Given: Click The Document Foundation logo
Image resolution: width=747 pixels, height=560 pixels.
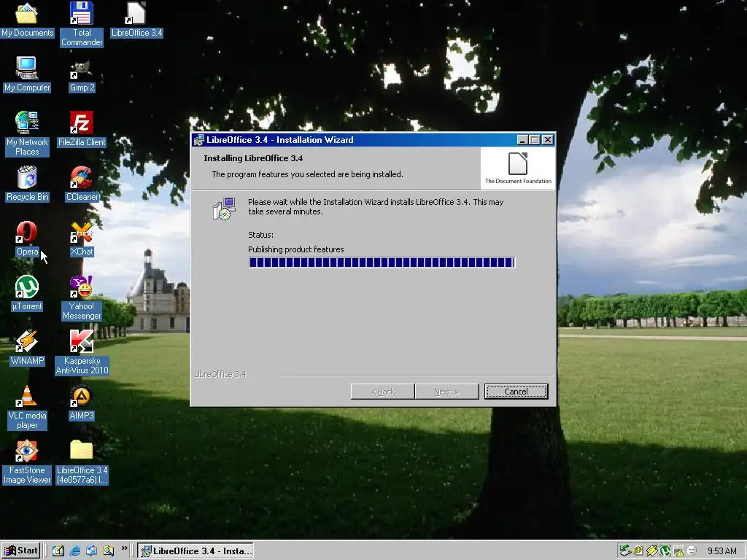Looking at the screenshot, I should (x=518, y=168).
